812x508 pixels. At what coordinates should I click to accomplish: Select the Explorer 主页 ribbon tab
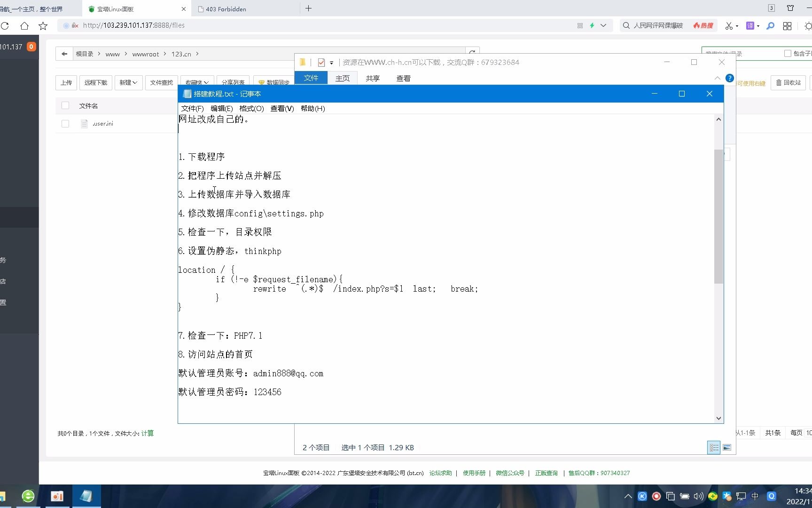click(342, 79)
